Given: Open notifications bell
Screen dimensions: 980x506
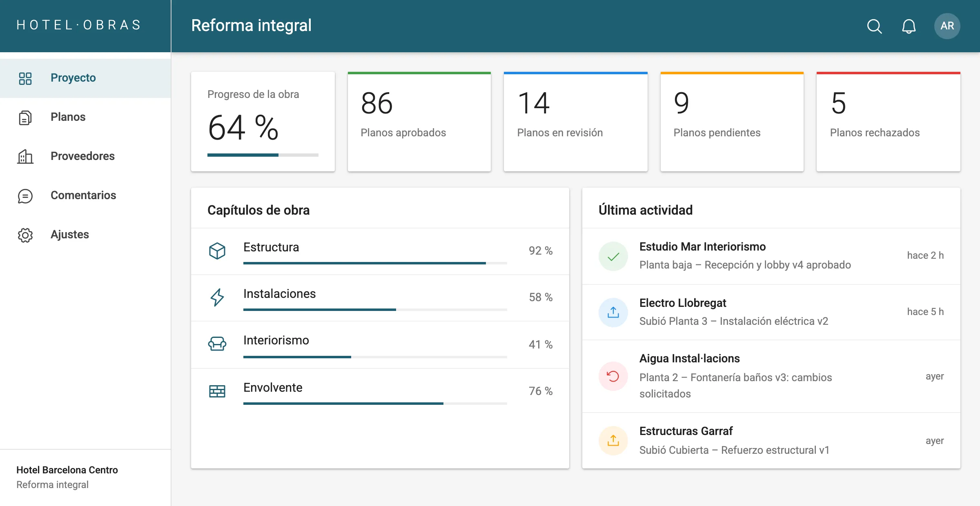Looking at the screenshot, I should (909, 26).
